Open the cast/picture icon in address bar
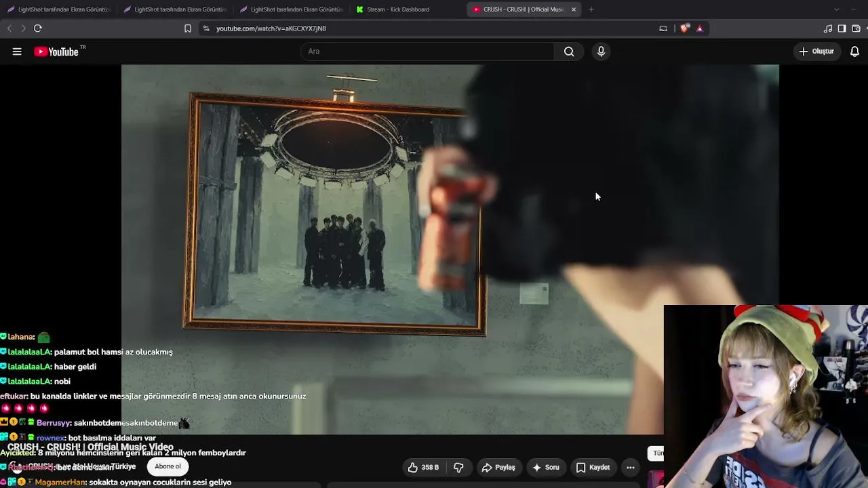868x488 pixels. 663,28
